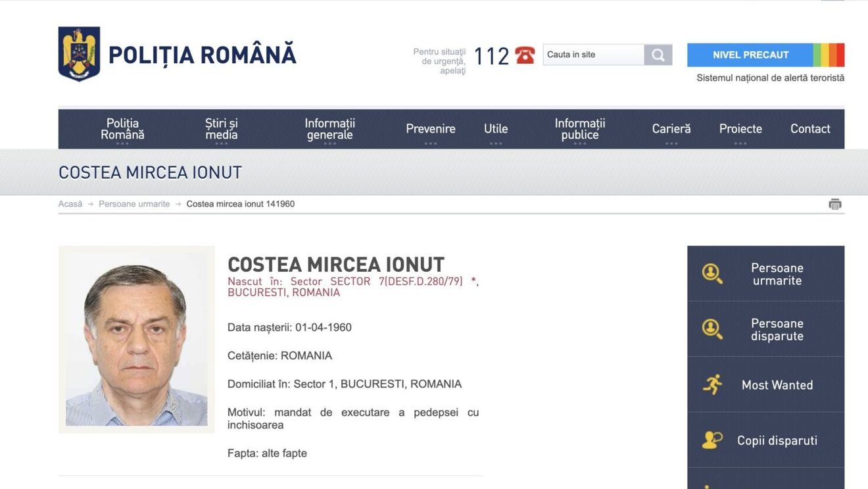Open the Informații publice menu
Screen dimensions: 868x489
[x=580, y=129]
